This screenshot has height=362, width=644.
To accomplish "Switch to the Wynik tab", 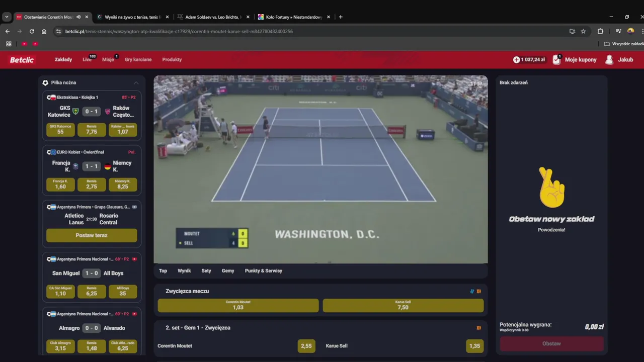I will point(184,270).
